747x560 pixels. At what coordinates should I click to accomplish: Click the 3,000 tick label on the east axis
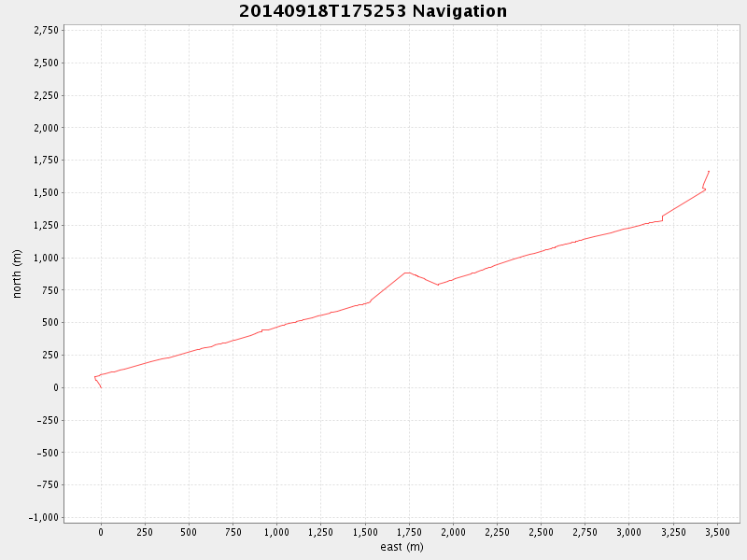(x=628, y=532)
